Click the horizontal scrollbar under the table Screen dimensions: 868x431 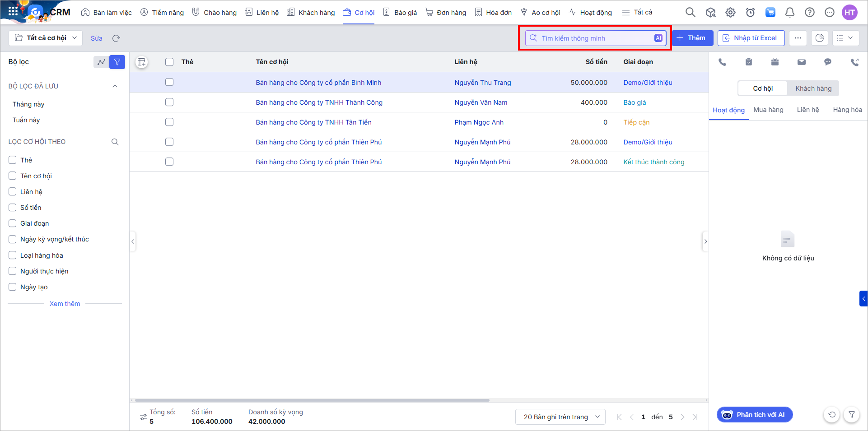312,400
